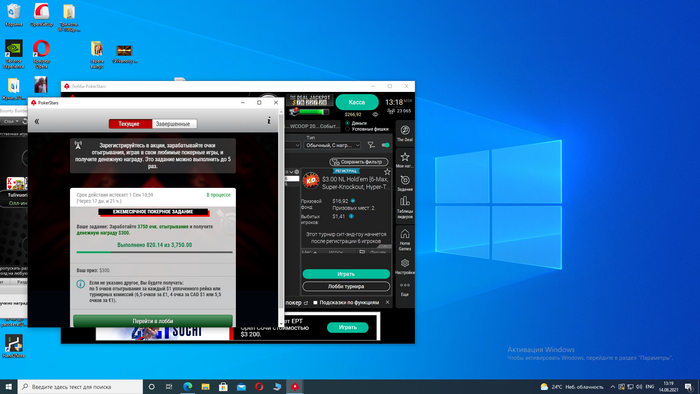Select the Деньги radio option
Screen dimensions: 700x394
coord(347,123)
